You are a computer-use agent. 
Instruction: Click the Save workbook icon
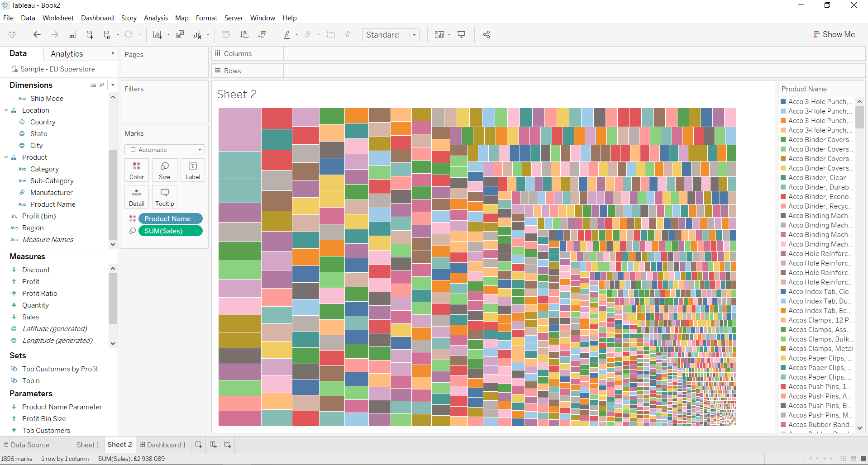coord(72,35)
